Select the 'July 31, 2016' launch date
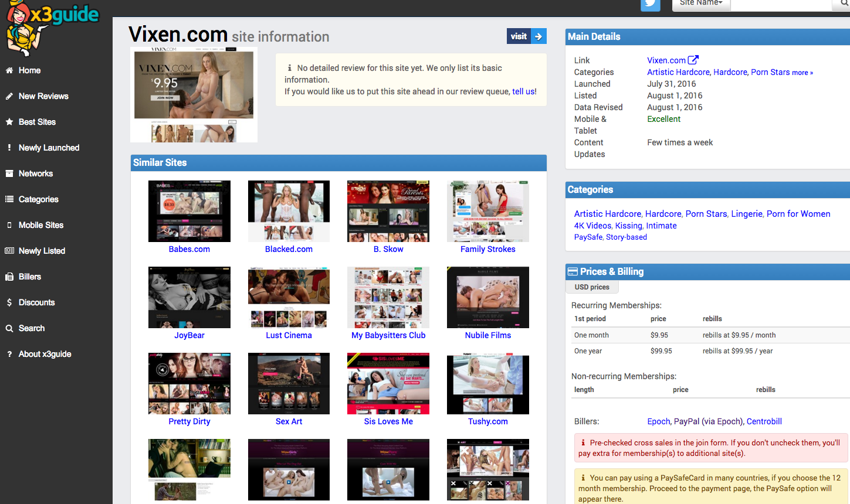Image resolution: width=850 pixels, height=504 pixels. [672, 84]
